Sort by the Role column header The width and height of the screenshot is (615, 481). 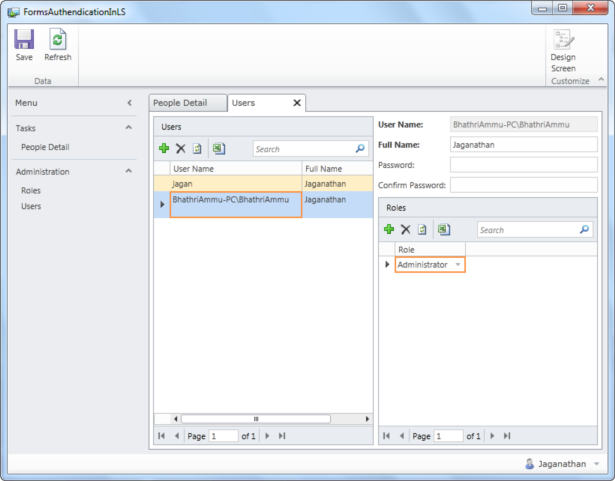(430, 250)
